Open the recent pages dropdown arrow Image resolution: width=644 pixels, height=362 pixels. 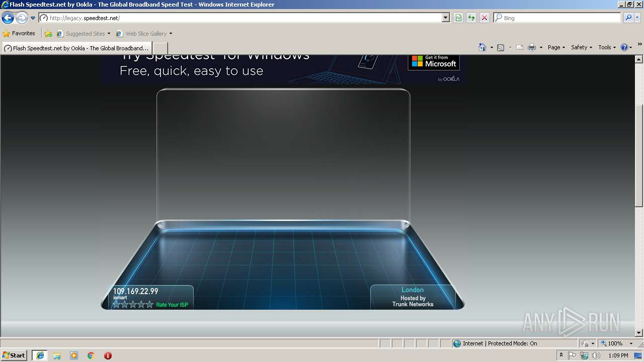point(33,18)
